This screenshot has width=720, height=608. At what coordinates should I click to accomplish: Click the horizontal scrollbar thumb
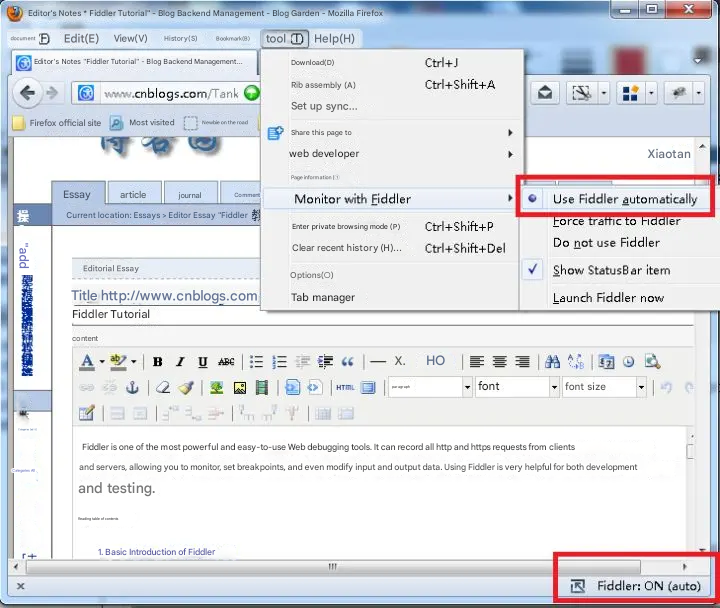[333, 567]
